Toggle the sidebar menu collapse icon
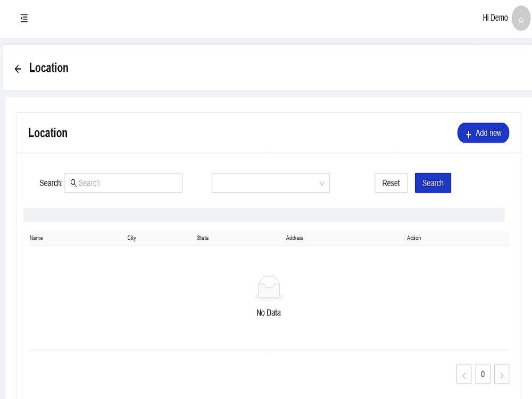This screenshot has width=532, height=399. click(x=24, y=18)
